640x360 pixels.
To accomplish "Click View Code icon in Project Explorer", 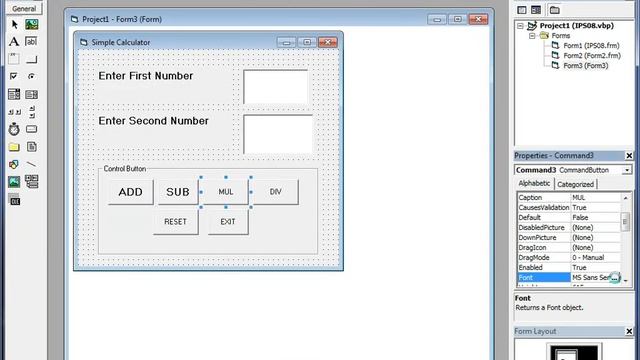I will pyautogui.click(x=522, y=10).
